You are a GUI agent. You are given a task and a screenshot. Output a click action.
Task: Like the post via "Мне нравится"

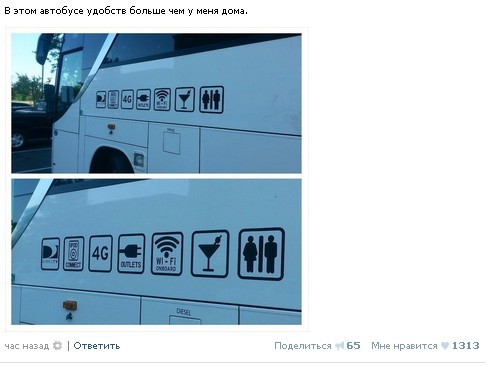click(x=404, y=346)
